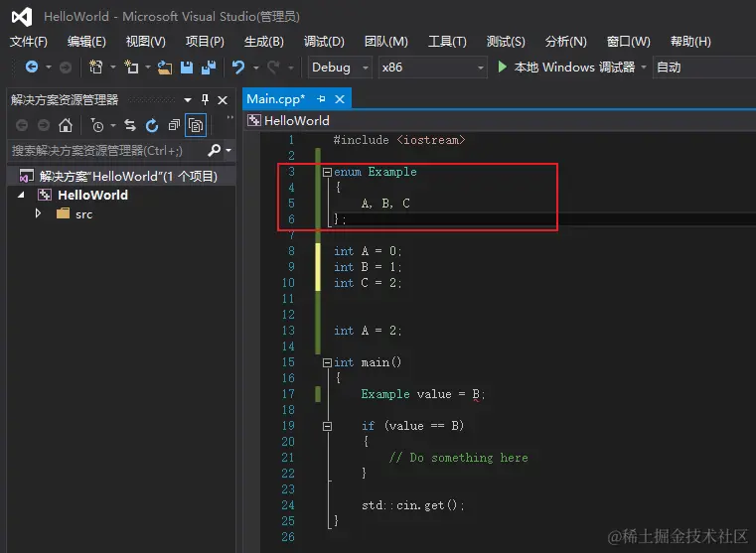Click the Visual Studio logo icon
The image size is (756, 553).
point(22,17)
